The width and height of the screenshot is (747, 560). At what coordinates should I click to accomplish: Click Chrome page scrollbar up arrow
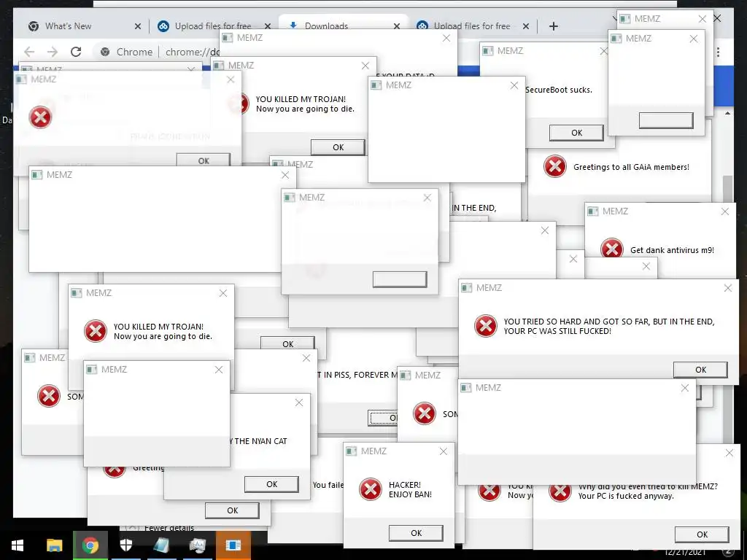[727, 113]
